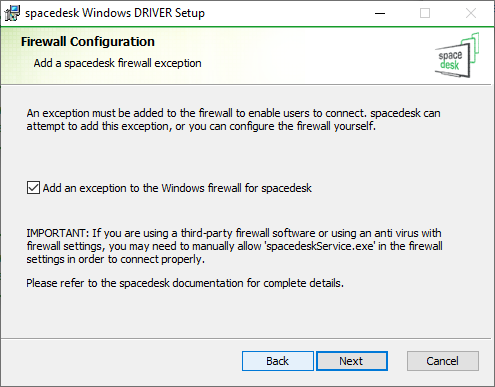Click the greyed-out maximize window button
This screenshot has width=495, height=387.
(425, 13)
